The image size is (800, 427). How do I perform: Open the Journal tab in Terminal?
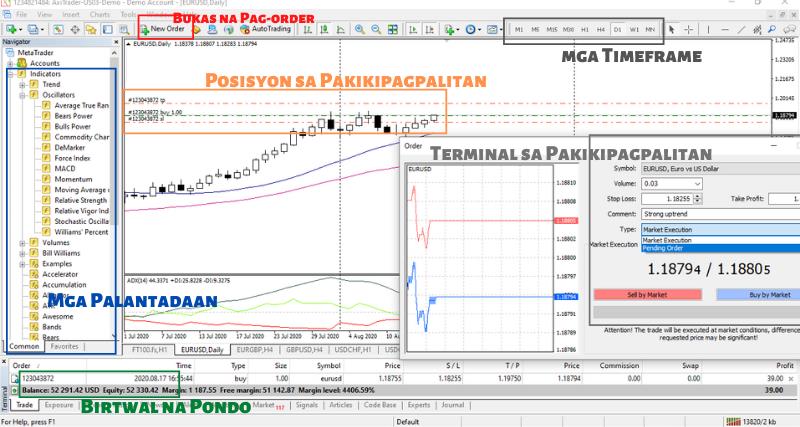point(453,405)
